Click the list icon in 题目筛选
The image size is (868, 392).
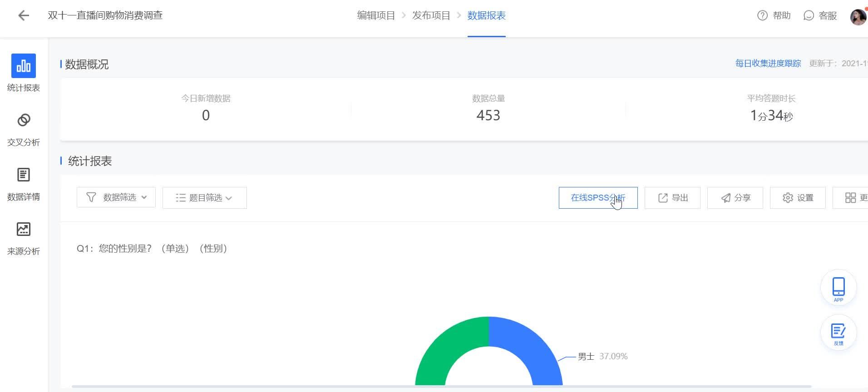click(181, 198)
